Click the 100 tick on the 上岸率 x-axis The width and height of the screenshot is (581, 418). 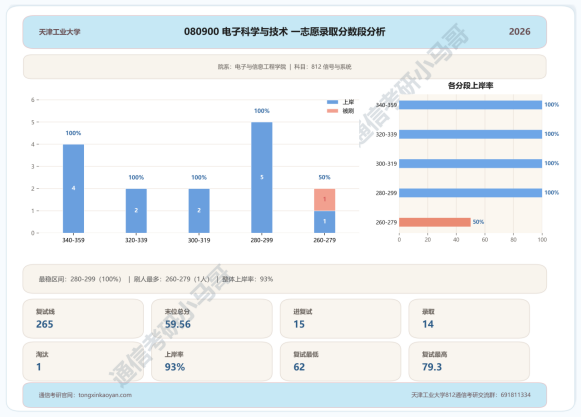point(542,240)
